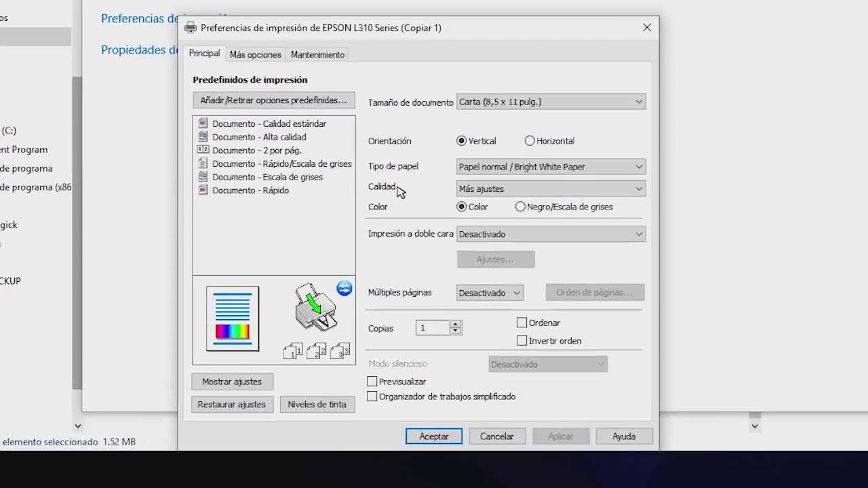Screen dimensions: 868x488
Task: Open the Impresión a doble cara dropdown
Action: (551, 234)
